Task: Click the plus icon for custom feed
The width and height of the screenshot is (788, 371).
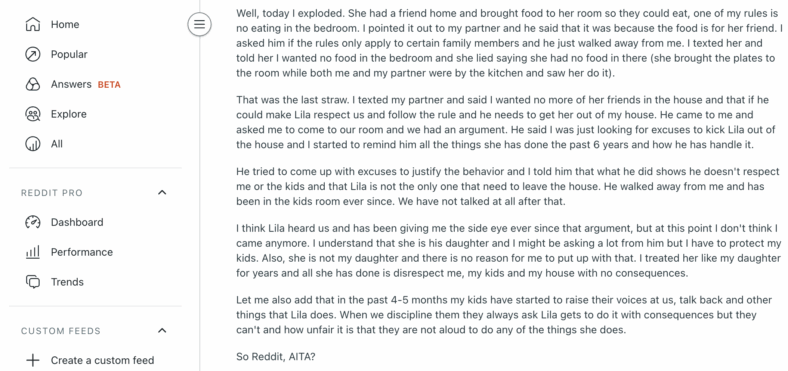Action: [x=33, y=360]
